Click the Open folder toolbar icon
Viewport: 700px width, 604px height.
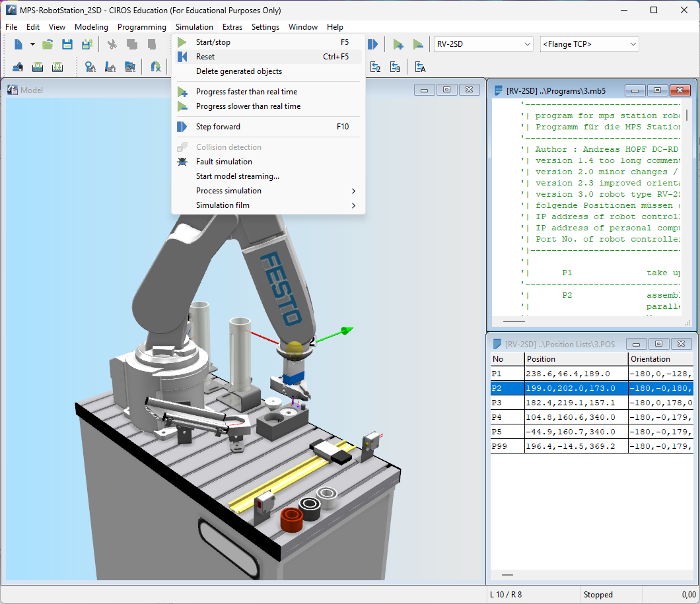coord(48,44)
